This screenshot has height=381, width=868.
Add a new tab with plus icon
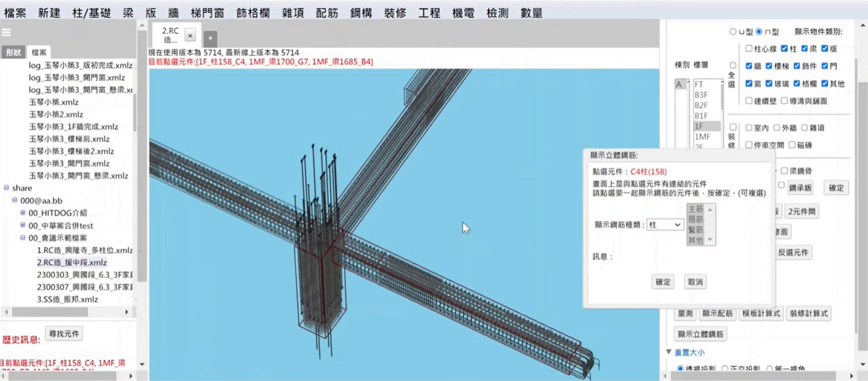210,39
